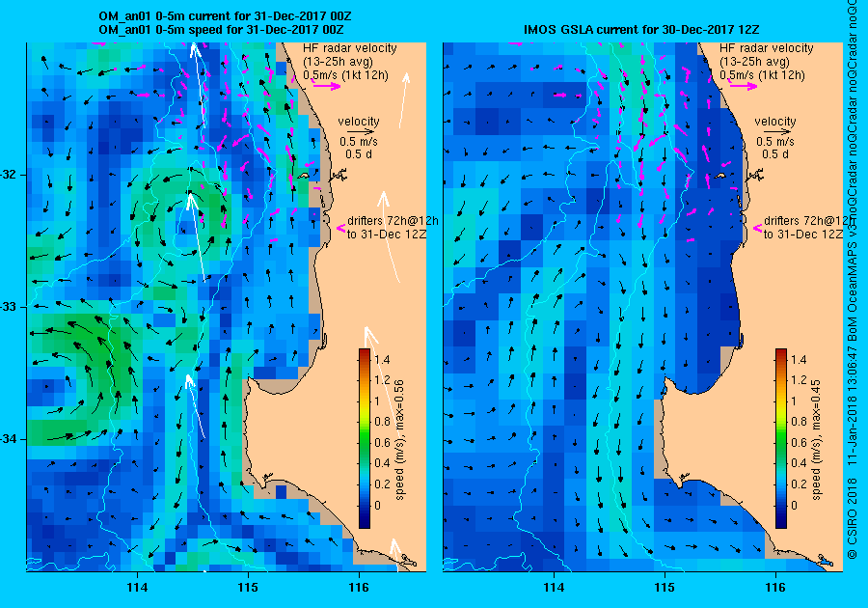
Task: Click the right panel speed colorbar
Action: (x=780, y=438)
